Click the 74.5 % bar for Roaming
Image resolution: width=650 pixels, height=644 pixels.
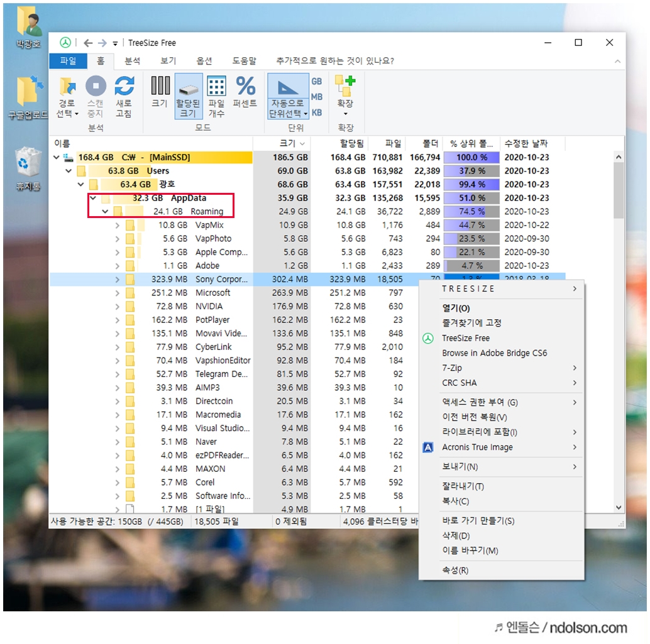471,211
